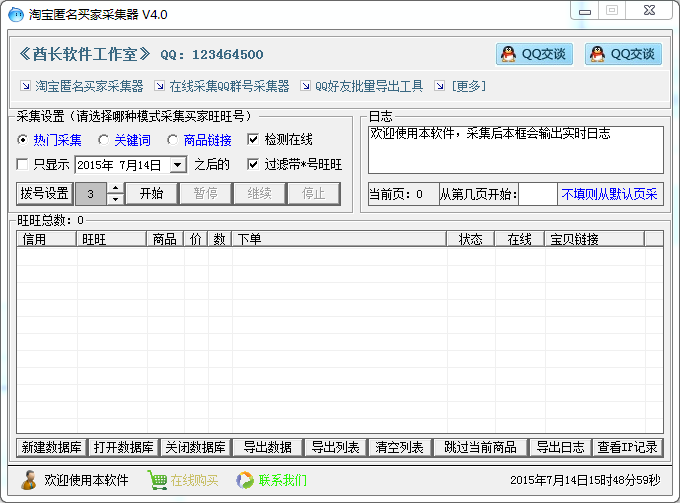Click the 信用 column header
Viewport: 680px width, 503px height.
pyautogui.click(x=47, y=239)
